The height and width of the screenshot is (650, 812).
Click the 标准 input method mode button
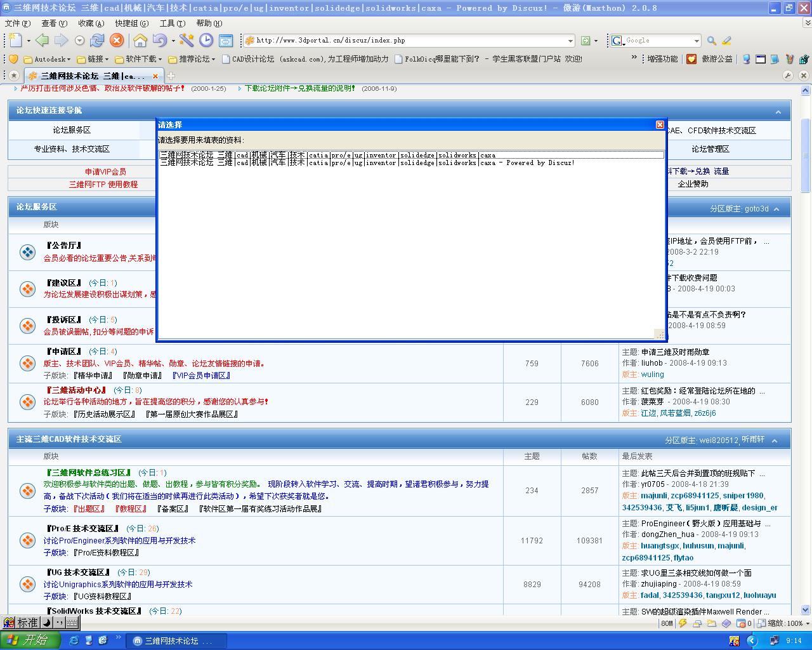[27, 623]
